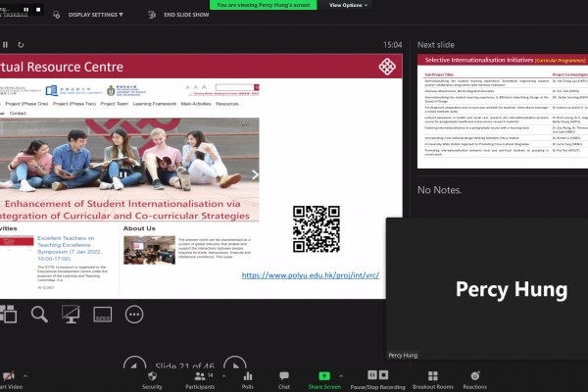
Task: Click the Start Video camera icon
Action: (x=9, y=376)
